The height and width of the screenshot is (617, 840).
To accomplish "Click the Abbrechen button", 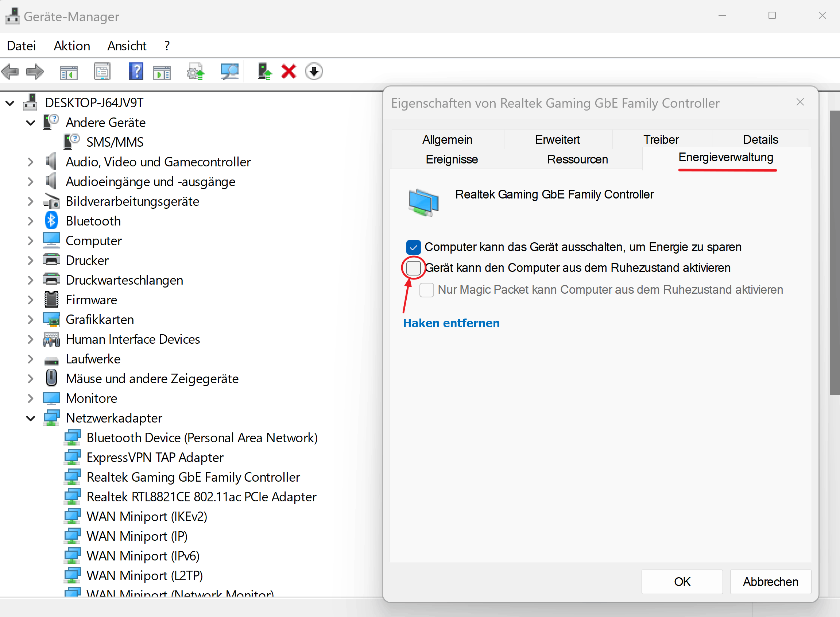I will 770,581.
